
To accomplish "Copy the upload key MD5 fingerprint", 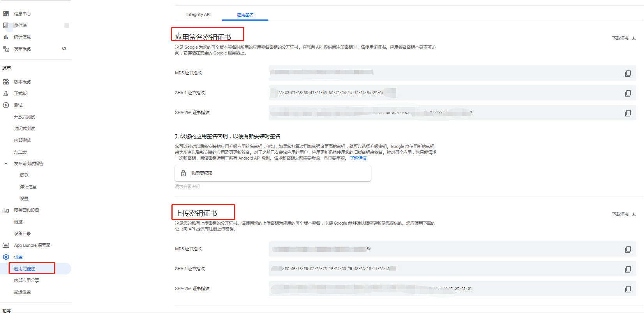I will click(628, 249).
